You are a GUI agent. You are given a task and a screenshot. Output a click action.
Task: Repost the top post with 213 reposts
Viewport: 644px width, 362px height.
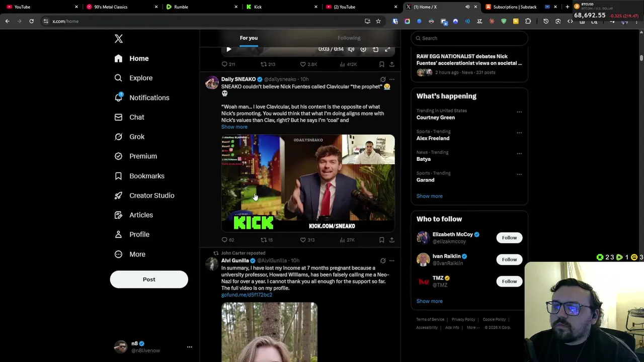[268, 64]
